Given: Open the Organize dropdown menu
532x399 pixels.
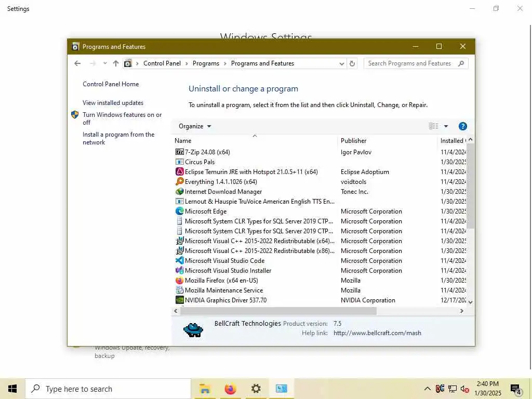Looking at the screenshot, I should click(195, 126).
